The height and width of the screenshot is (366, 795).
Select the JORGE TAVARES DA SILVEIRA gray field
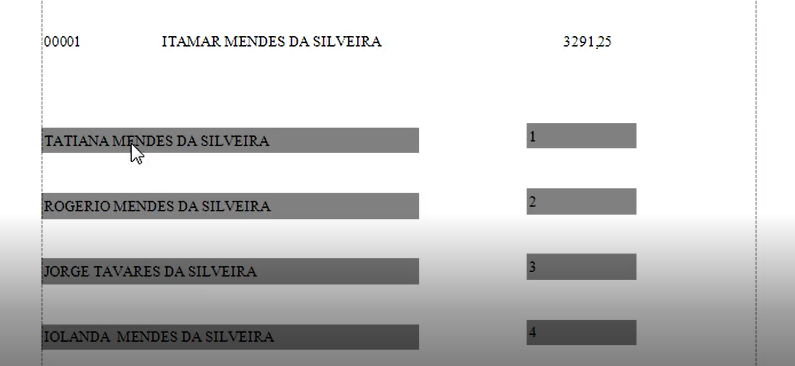[230, 271]
